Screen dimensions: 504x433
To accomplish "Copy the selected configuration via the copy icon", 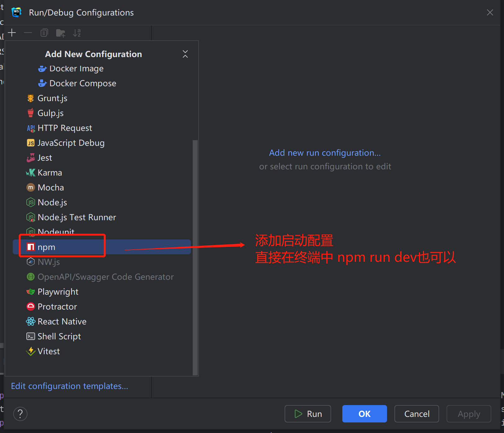I will coord(44,33).
